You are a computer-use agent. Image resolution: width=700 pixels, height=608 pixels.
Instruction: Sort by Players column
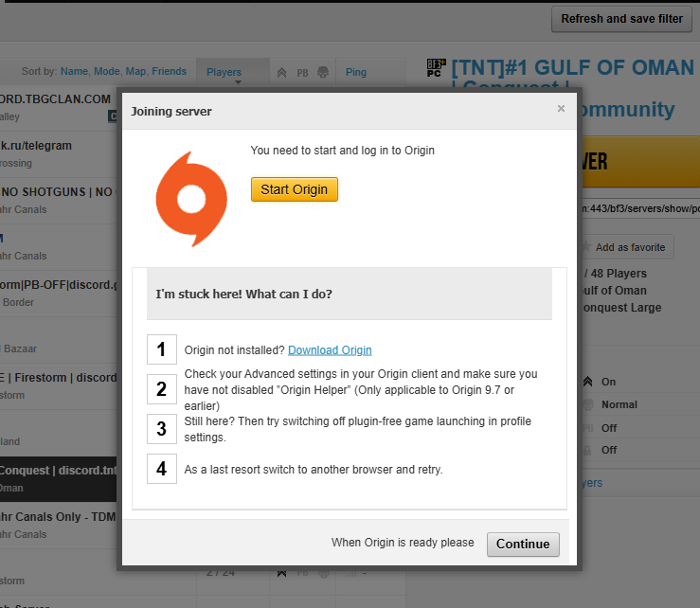pyautogui.click(x=224, y=72)
